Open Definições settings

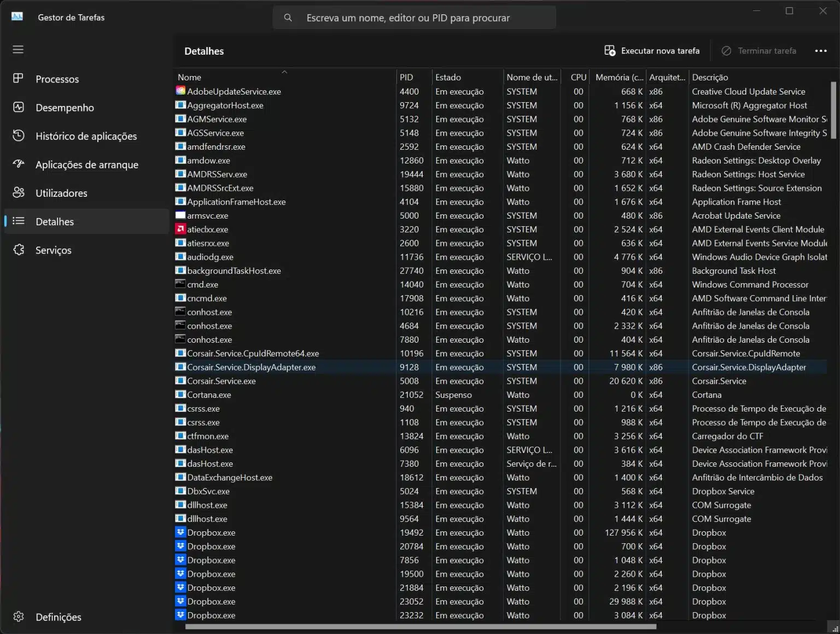86,617
